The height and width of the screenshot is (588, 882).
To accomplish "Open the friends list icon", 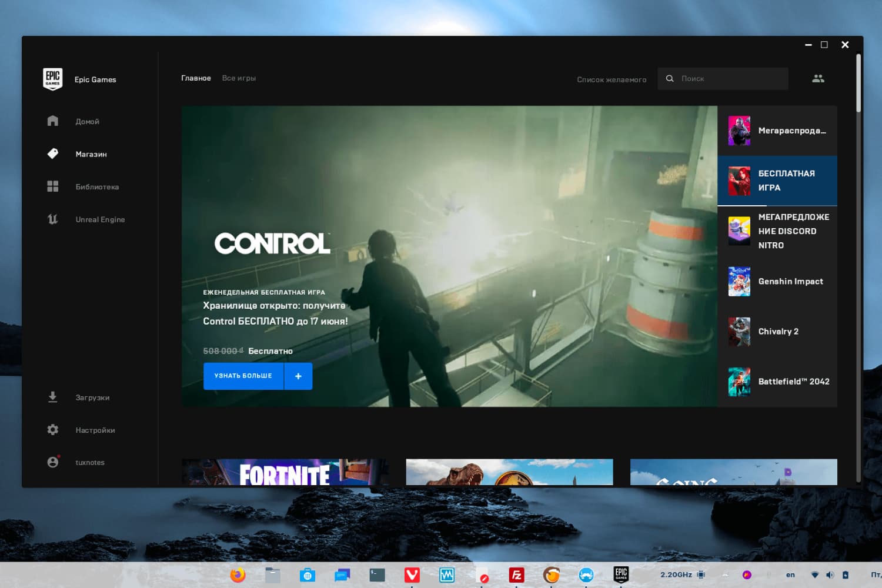I will pyautogui.click(x=818, y=78).
